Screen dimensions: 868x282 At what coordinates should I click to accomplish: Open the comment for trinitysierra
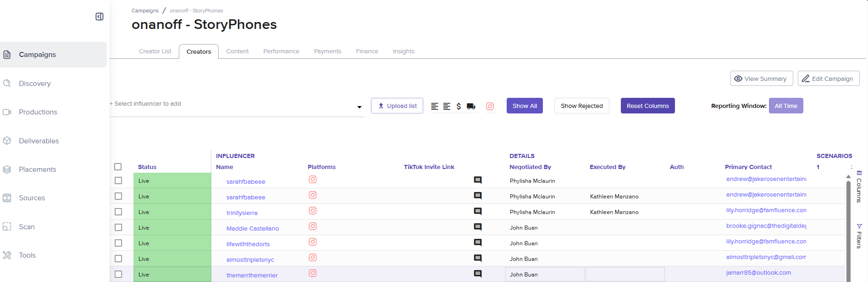[478, 211]
